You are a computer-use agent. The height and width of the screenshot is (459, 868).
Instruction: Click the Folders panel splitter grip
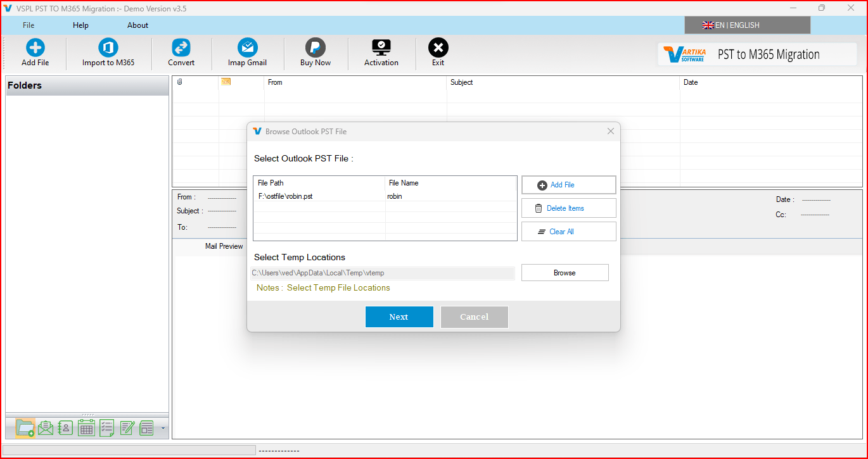click(87, 415)
